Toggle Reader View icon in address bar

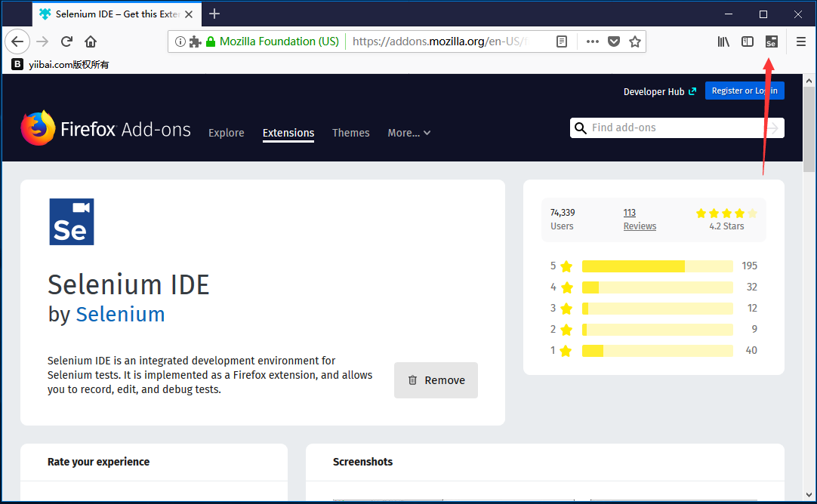point(562,42)
